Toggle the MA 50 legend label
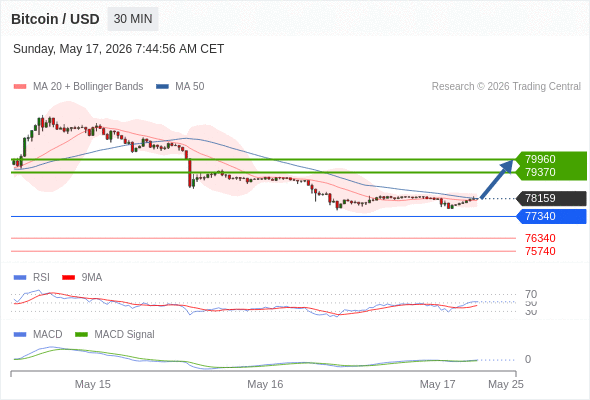590x400 pixels. pos(190,87)
